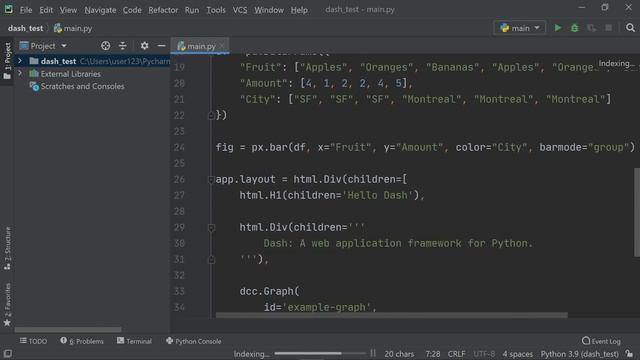Click the locate file crosshair icon
The width and height of the screenshot is (640, 360).
[x=106, y=46]
